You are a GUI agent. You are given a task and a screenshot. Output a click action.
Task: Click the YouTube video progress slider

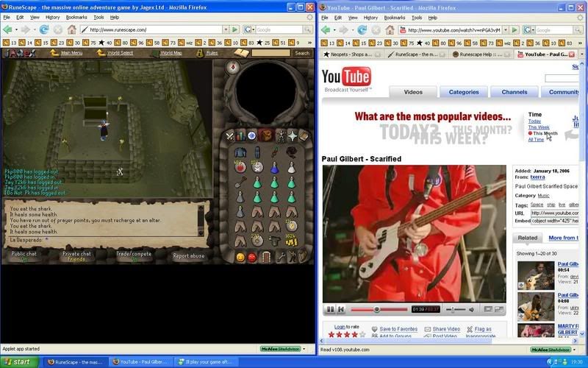(377, 309)
